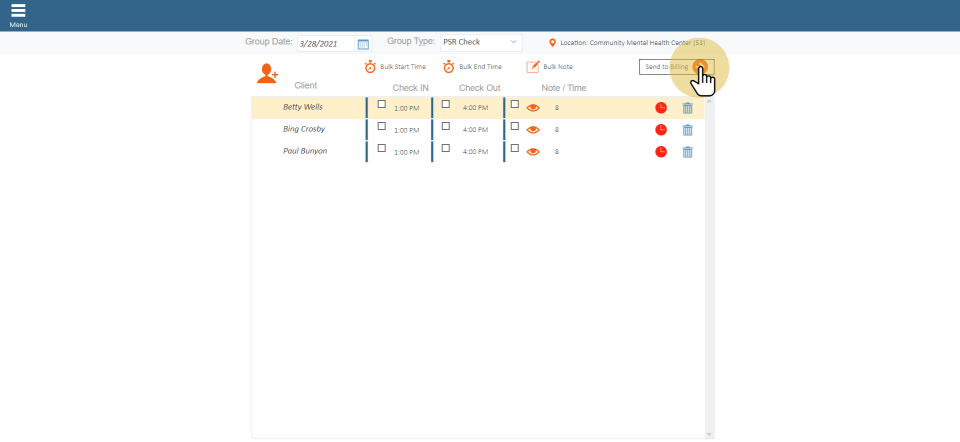Open the calendar date picker icon
Screen dimensions: 960x442
[363, 44]
